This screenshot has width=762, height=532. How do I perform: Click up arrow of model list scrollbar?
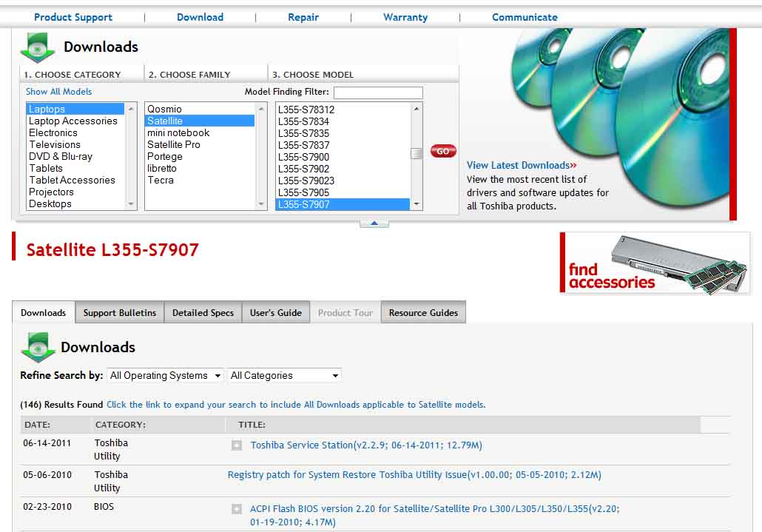pyautogui.click(x=416, y=108)
